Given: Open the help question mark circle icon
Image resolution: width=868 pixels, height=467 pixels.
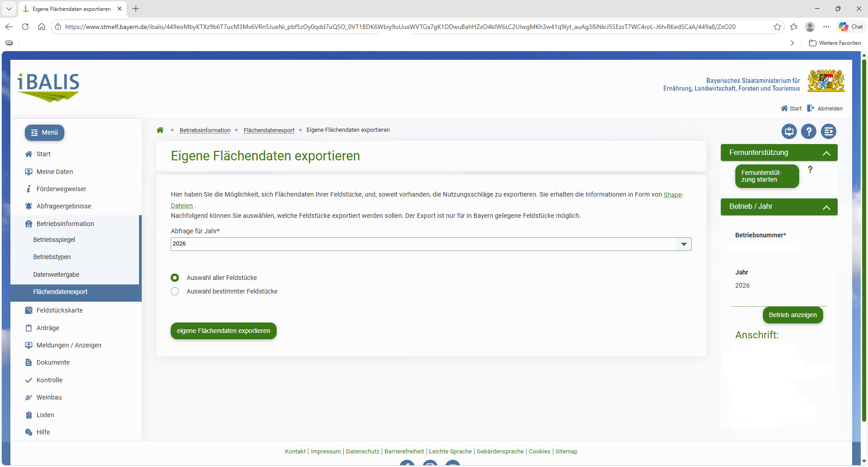Looking at the screenshot, I should pyautogui.click(x=808, y=132).
